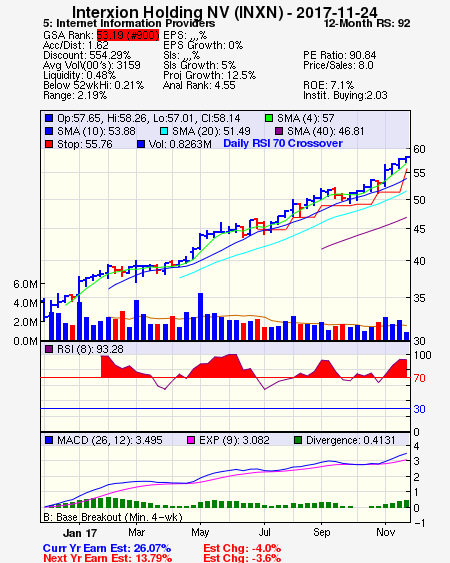The image size is (450, 563).
Task: Click the 'Liquidity: 0.48%' value
Action: (79, 75)
